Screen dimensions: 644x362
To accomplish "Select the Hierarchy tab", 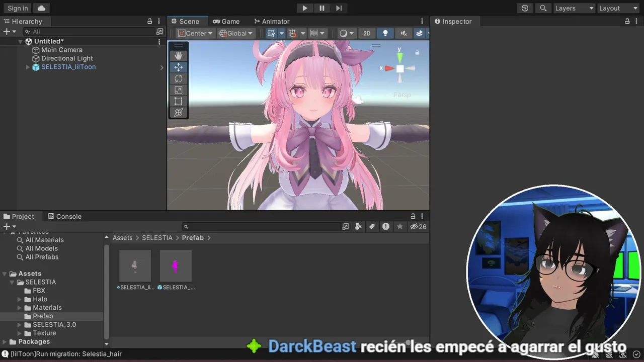I will point(23,21).
